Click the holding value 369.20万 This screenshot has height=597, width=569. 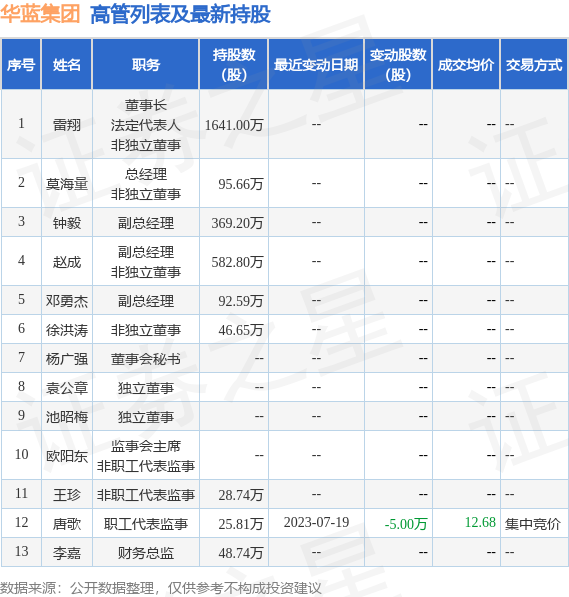click(x=237, y=223)
